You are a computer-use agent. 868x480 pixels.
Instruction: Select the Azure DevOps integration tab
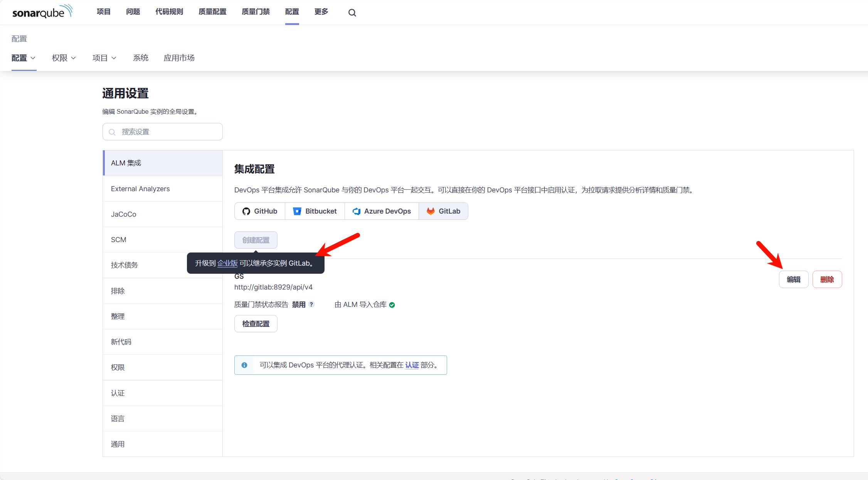pos(382,211)
